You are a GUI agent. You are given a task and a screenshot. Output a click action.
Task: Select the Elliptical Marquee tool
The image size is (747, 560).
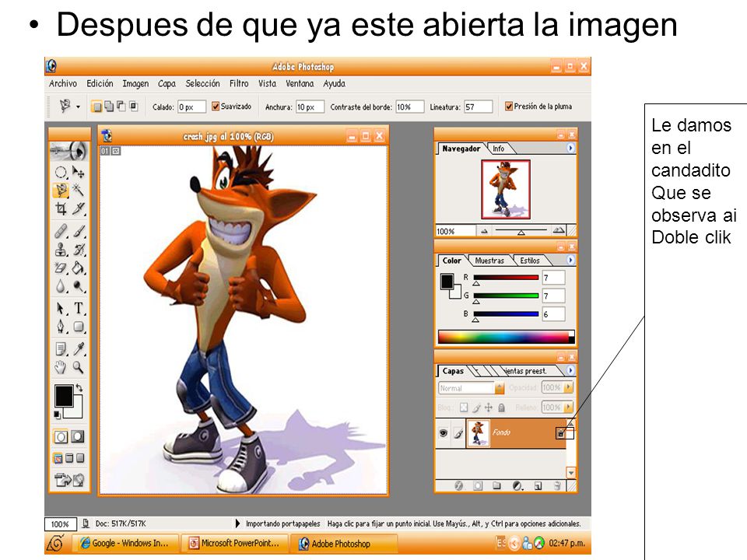pos(61,171)
